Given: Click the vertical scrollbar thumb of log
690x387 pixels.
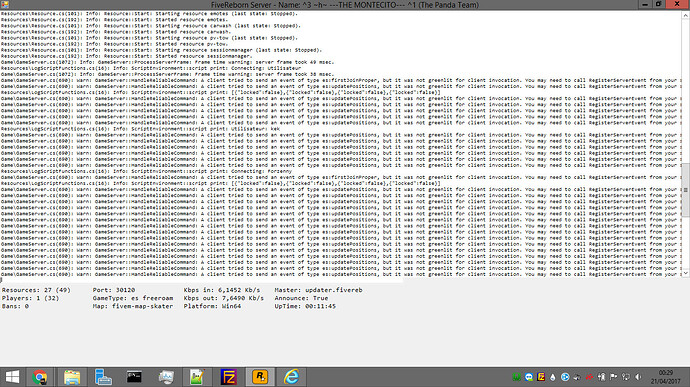Looking at the screenshot, I should pos(686,190).
